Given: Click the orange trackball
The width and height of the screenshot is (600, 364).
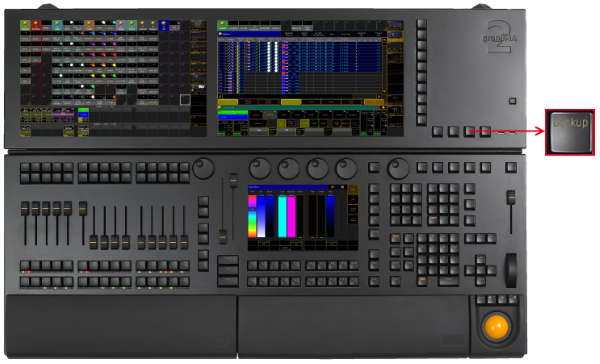Looking at the screenshot, I should (x=496, y=327).
